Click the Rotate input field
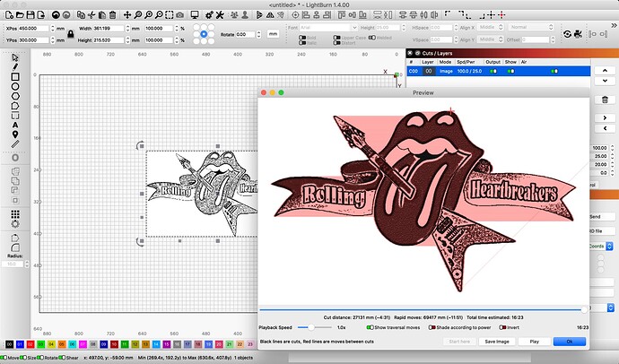 coord(245,35)
